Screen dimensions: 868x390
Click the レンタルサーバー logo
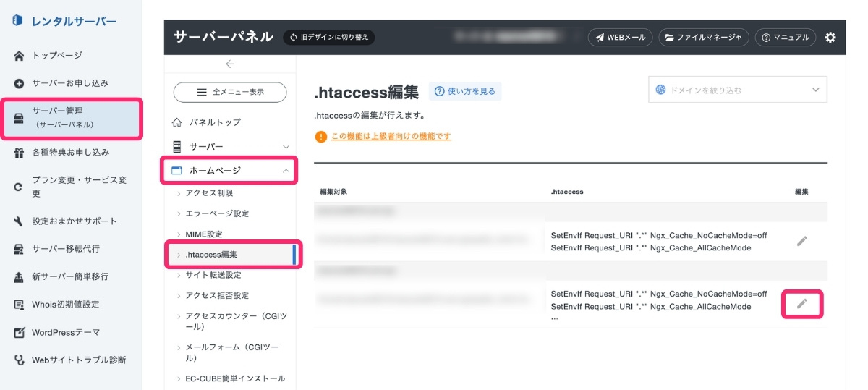64,21
